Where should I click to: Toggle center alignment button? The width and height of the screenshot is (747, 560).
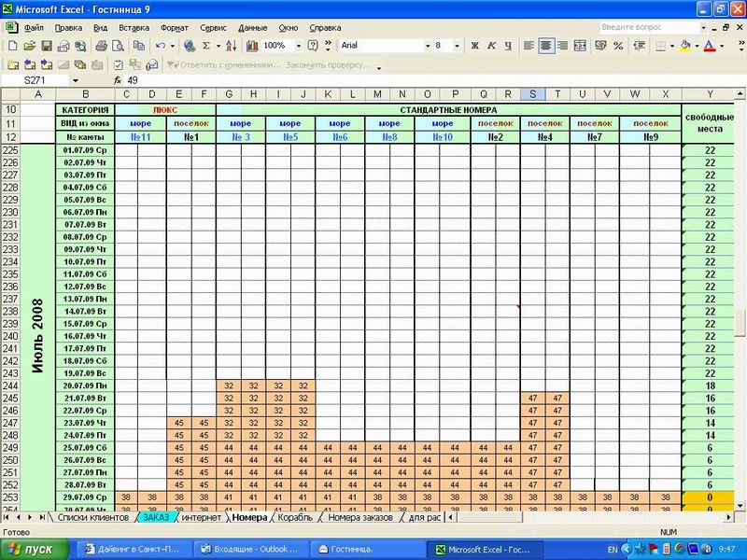pyautogui.click(x=546, y=45)
